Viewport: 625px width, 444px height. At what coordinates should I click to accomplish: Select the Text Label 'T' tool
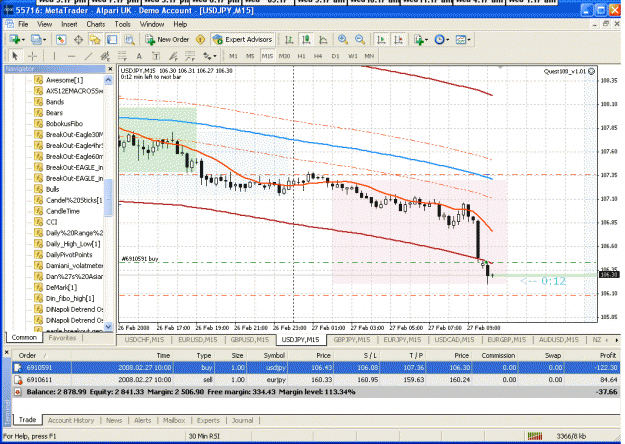pyautogui.click(x=156, y=56)
